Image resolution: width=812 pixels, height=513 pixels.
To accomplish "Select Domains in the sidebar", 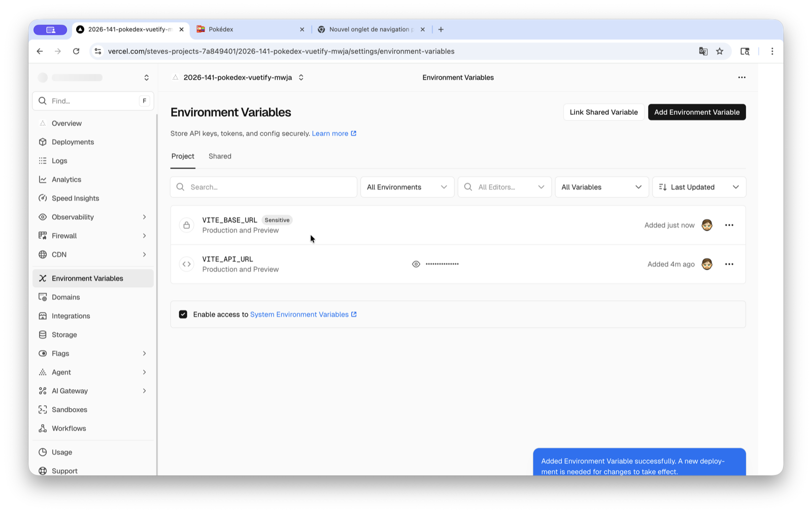I will 65,297.
